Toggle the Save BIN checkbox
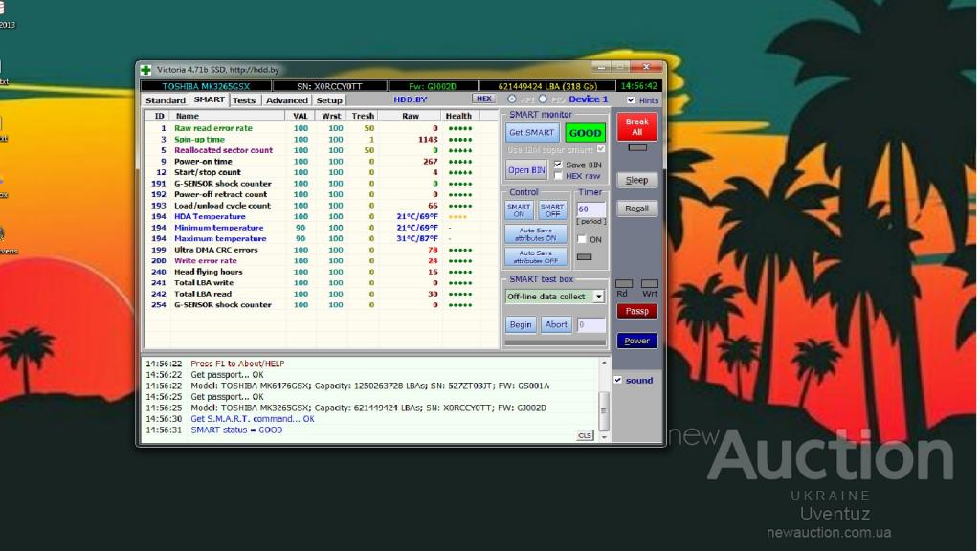The image size is (980, 551). 558,165
